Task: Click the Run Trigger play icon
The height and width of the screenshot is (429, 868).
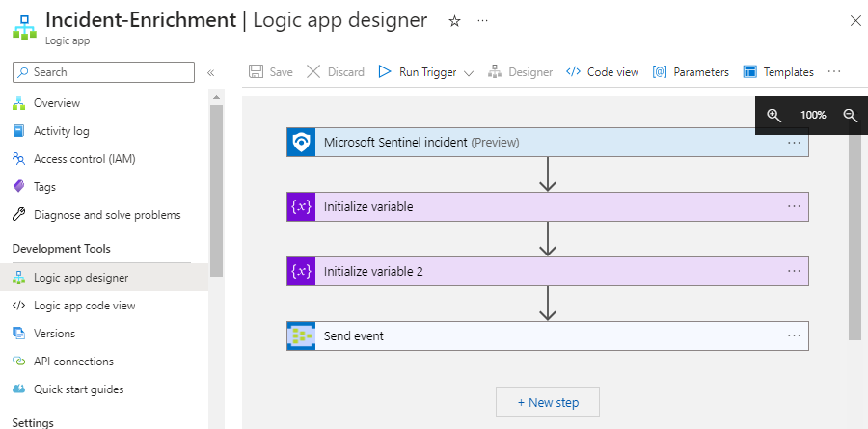Action: tap(385, 72)
